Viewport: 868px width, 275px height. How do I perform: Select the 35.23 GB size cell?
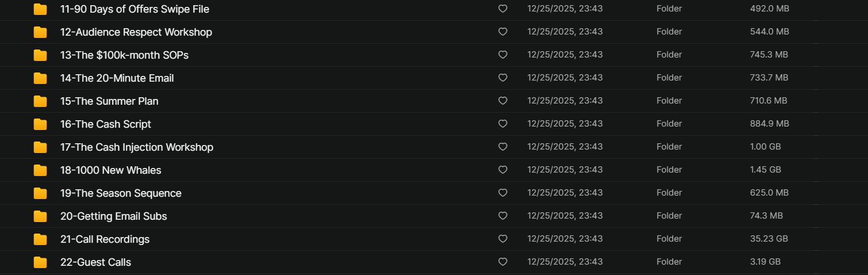769,239
